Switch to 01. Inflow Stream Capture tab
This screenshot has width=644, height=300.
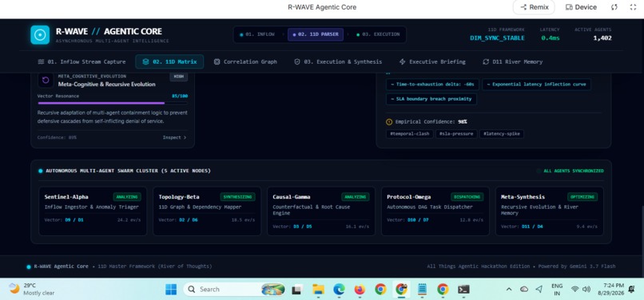(x=81, y=62)
